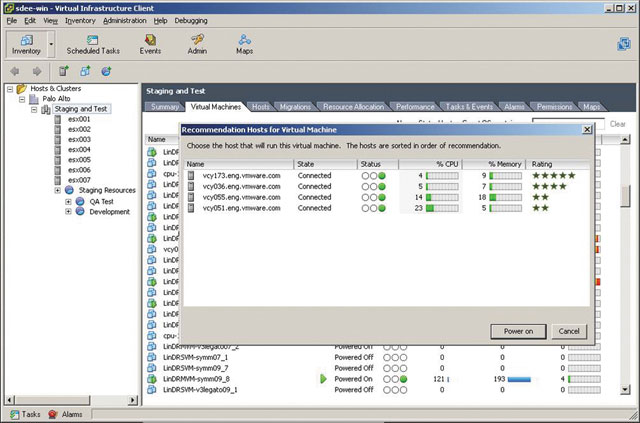Image resolution: width=640 pixels, height=423 pixels.
Task: Close the Recommendation Hosts dialog
Action: pos(587,129)
